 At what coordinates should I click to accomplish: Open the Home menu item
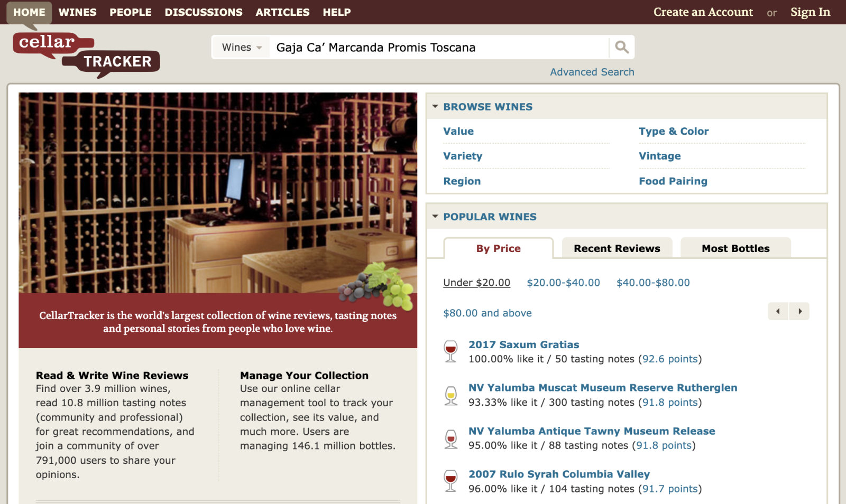29,12
